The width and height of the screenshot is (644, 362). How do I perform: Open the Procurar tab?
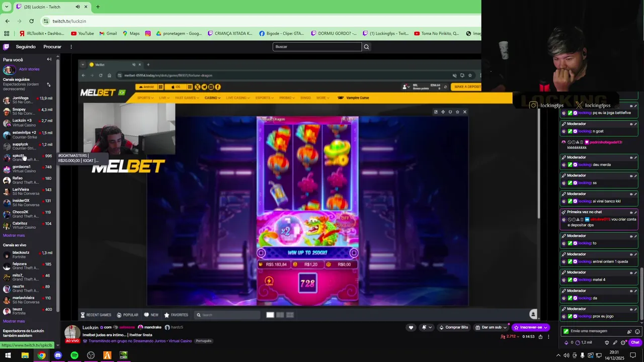tap(52, 47)
